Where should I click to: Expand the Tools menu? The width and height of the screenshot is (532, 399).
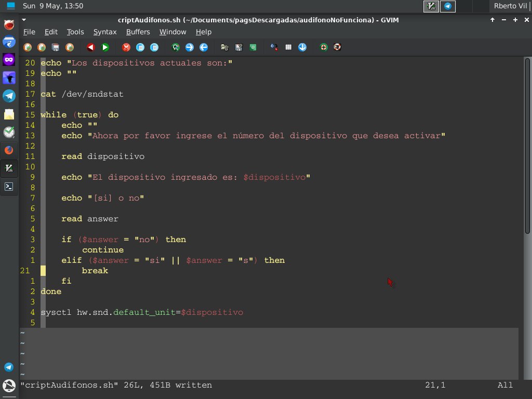coord(75,32)
